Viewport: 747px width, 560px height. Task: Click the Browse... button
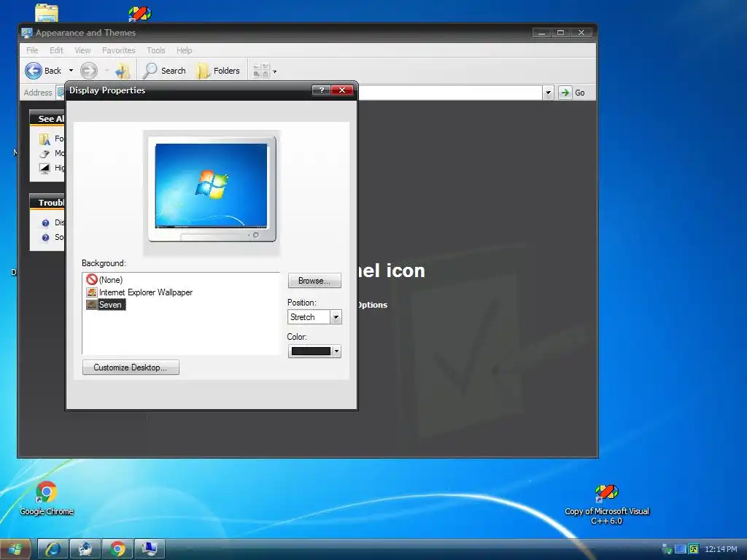(314, 281)
